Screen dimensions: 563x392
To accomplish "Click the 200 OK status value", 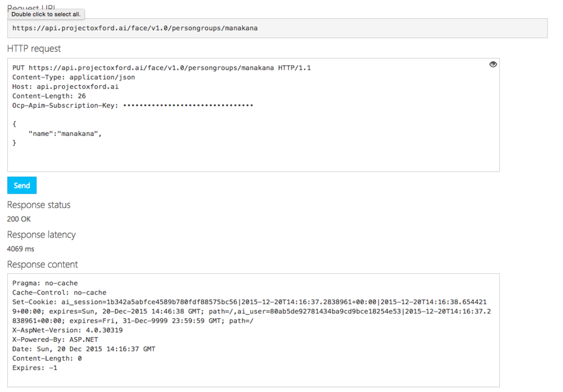I will (x=19, y=219).
